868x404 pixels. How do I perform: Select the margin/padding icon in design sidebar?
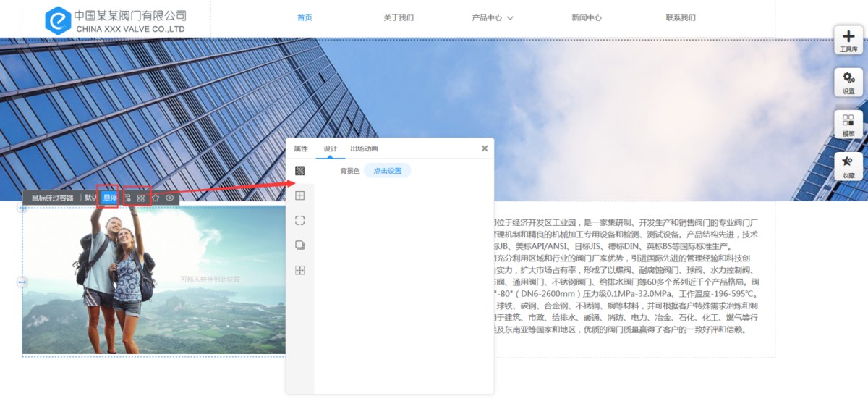point(299,270)
